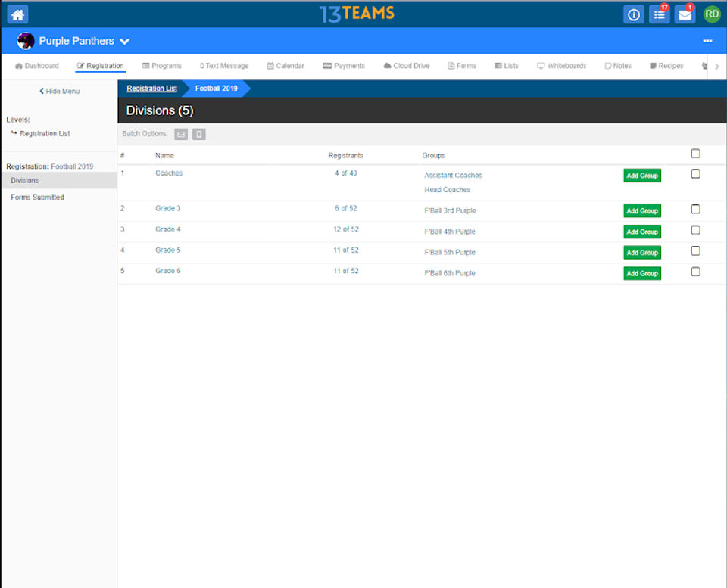Image resolution: width=727 pixels, height=588 pixels.
Task: Check the Coaches row checkbox
Action: [x=695, y=174]
